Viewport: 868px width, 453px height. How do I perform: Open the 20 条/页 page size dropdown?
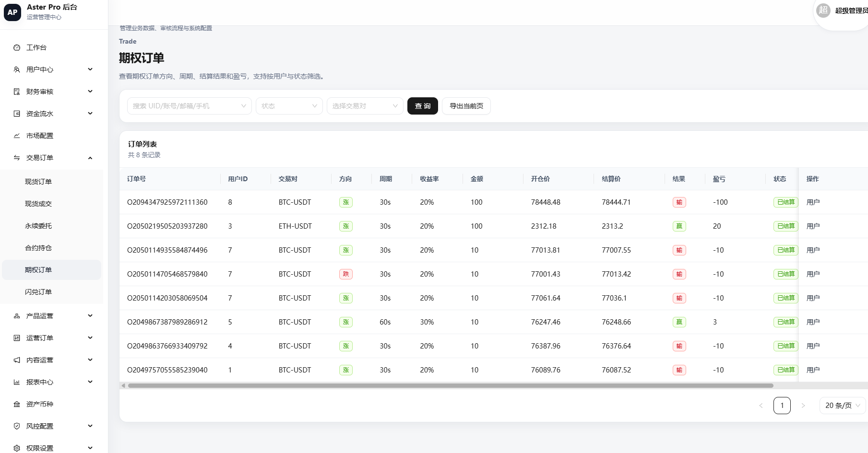[843, 406]
